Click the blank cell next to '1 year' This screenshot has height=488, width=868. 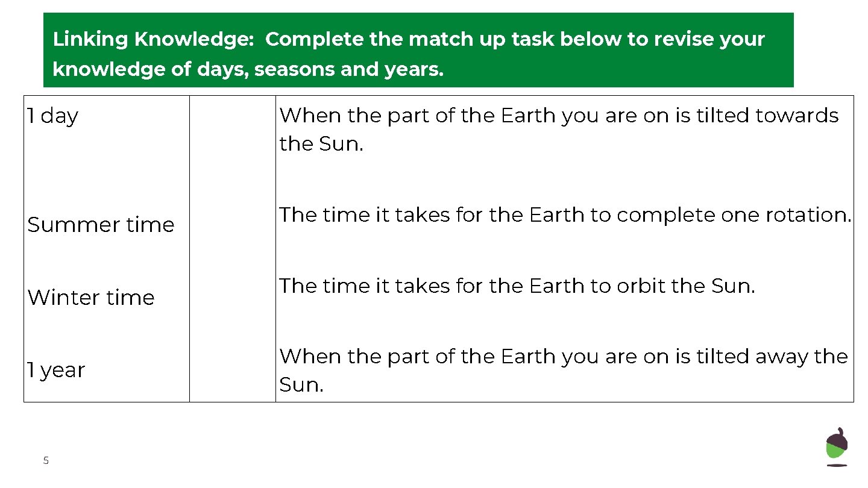(232, 370)
